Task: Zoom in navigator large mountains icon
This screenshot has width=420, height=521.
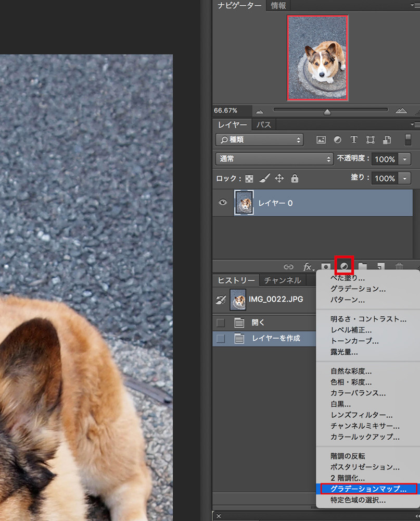Action: point(401,110)
